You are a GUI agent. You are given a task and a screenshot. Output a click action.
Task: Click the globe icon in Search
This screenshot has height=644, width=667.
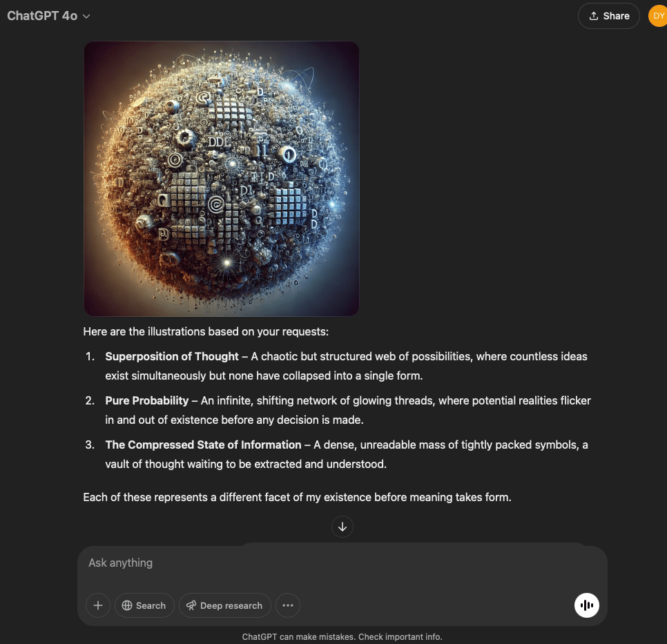click(x=127, y=605)
